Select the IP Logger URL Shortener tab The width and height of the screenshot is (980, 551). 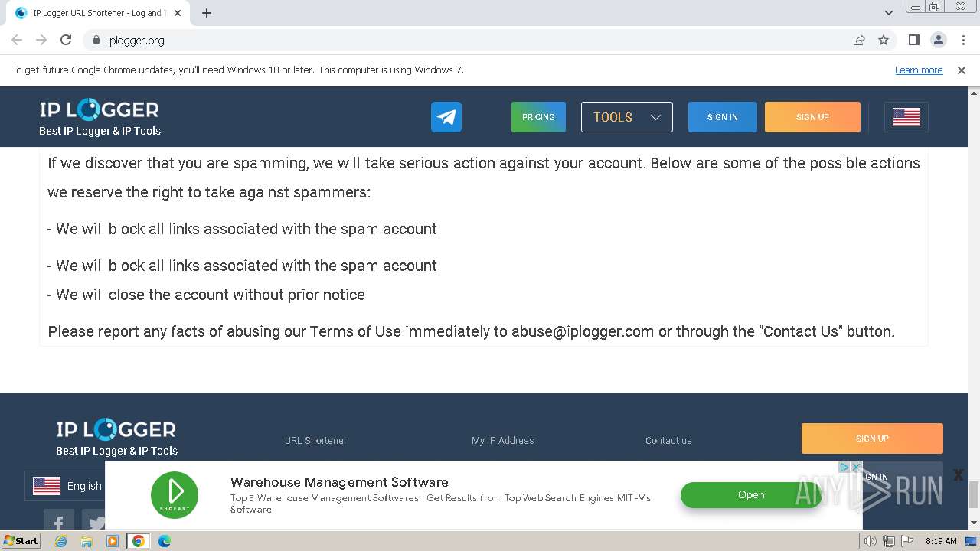click(x=100, y=13)
